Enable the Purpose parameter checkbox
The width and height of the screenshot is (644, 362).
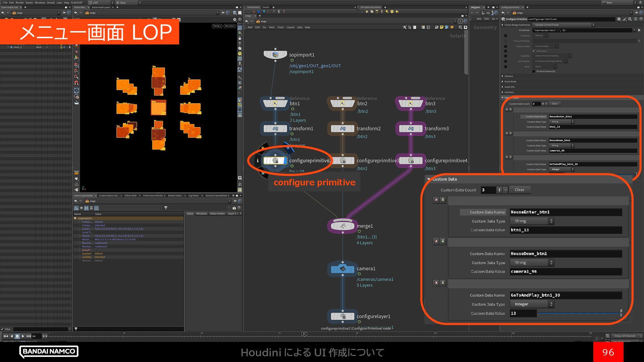[x=505, y=36]
